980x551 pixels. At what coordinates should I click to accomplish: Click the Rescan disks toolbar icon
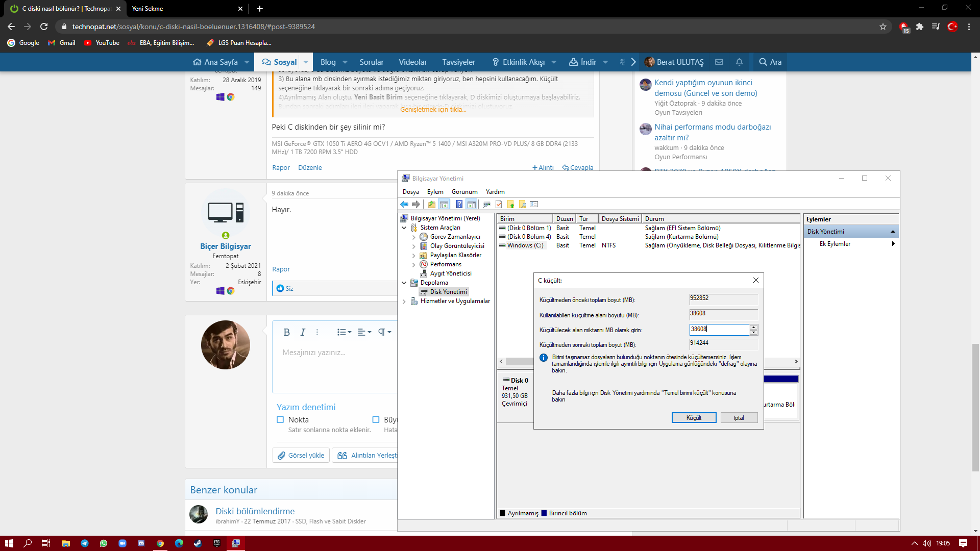pos(486,204)
